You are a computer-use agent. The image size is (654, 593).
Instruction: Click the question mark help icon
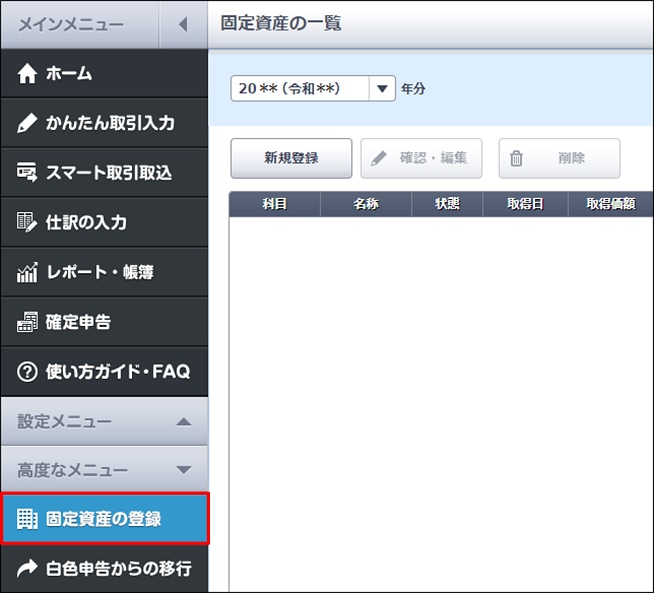point(27,371)
